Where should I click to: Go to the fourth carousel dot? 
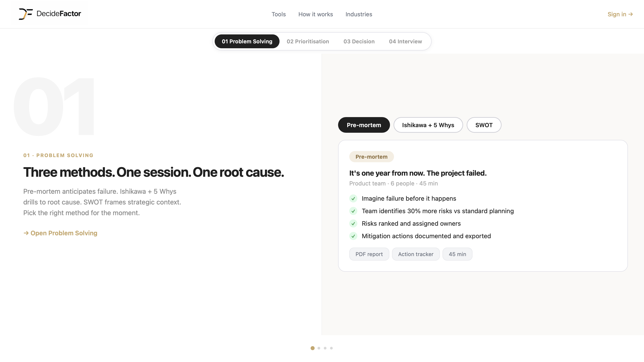coord(331,348)
